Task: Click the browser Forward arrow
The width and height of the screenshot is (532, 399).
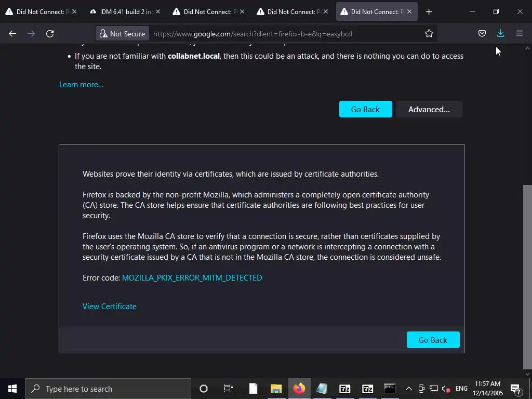Action: click(31, 34)
